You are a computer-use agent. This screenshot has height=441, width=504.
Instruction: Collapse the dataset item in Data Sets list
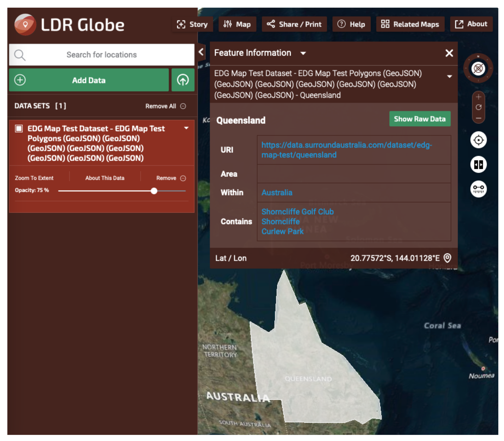(x=186, y=128)
